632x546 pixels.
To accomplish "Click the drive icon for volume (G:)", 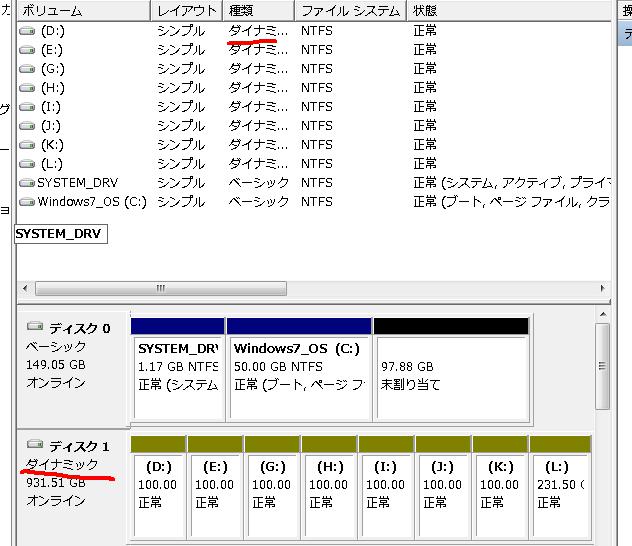I will coord(27,69).
